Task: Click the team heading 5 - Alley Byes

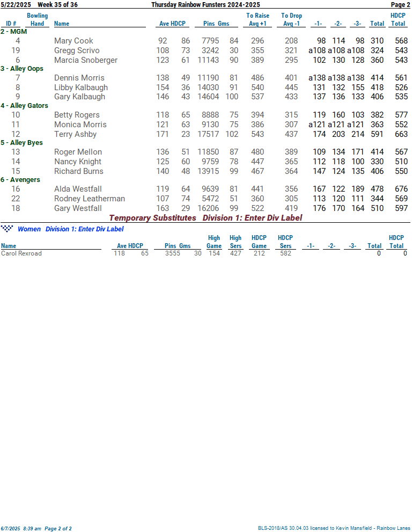Action: click(x=21, y=142)
